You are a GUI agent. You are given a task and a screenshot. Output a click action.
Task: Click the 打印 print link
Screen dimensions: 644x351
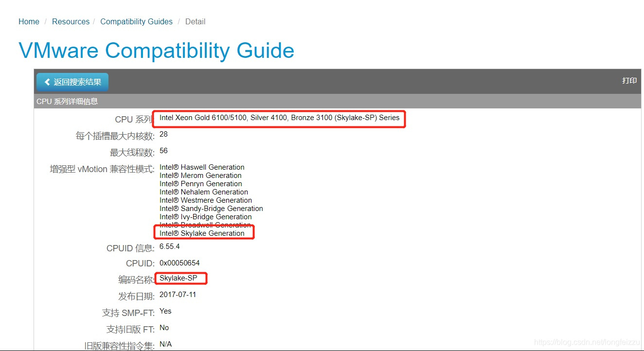[x=629, y=81]
